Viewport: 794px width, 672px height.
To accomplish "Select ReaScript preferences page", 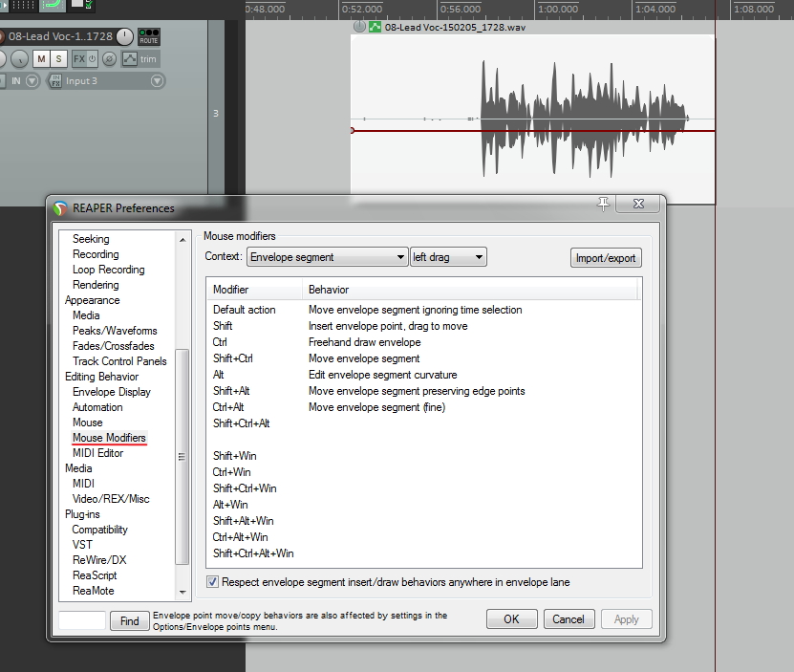I will pos(95,575).
